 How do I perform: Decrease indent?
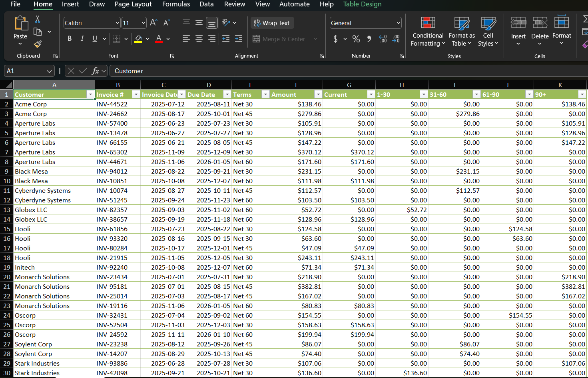click(x=226, y=38)
